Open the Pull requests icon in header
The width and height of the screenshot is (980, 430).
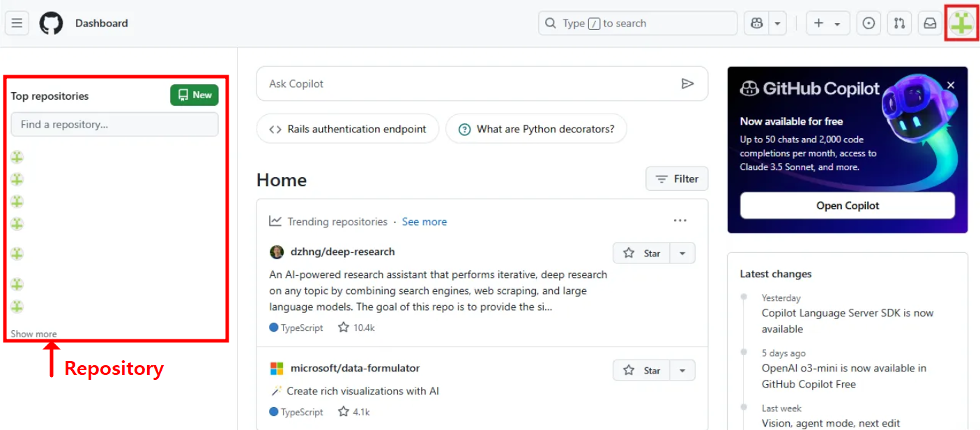tap(899, 23)
